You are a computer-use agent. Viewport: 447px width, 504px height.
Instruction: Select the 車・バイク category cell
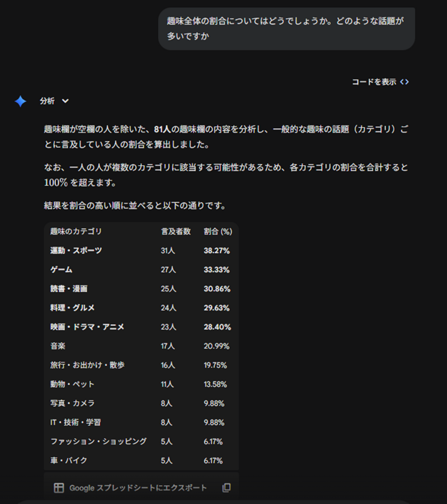[x=69, y=460]
